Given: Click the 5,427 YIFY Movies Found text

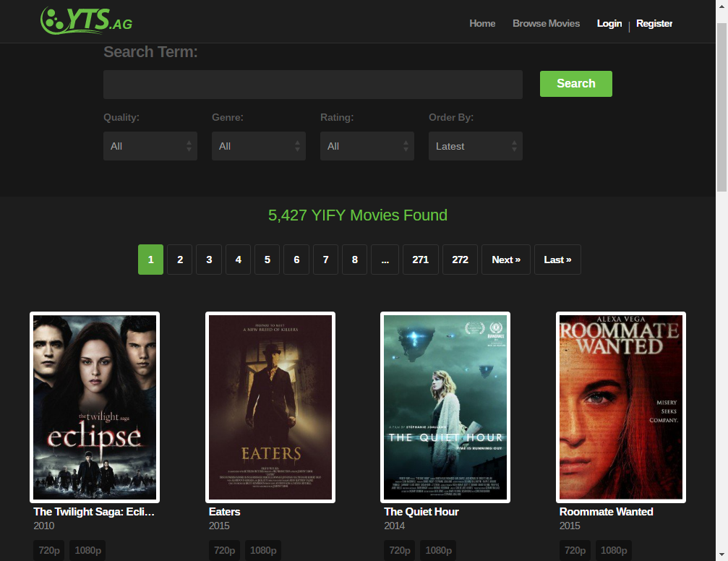Looking at the screenshot, I should pos(358,215).
